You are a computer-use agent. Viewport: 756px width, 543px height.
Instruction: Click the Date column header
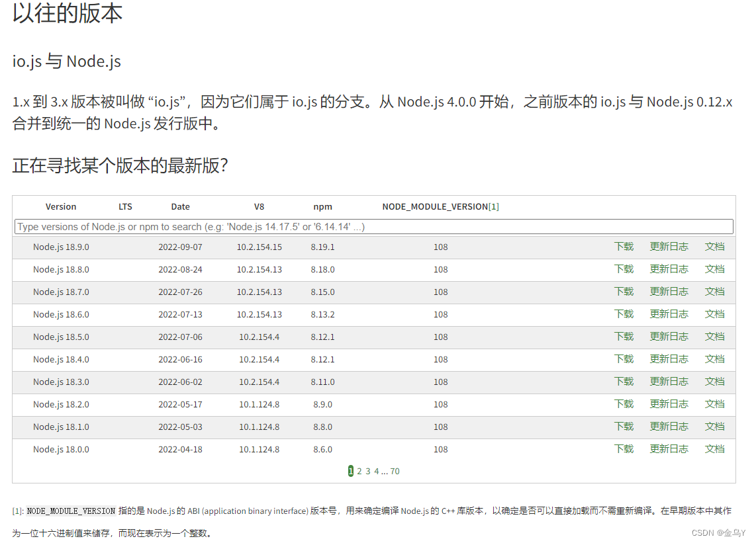click(180, 207)
